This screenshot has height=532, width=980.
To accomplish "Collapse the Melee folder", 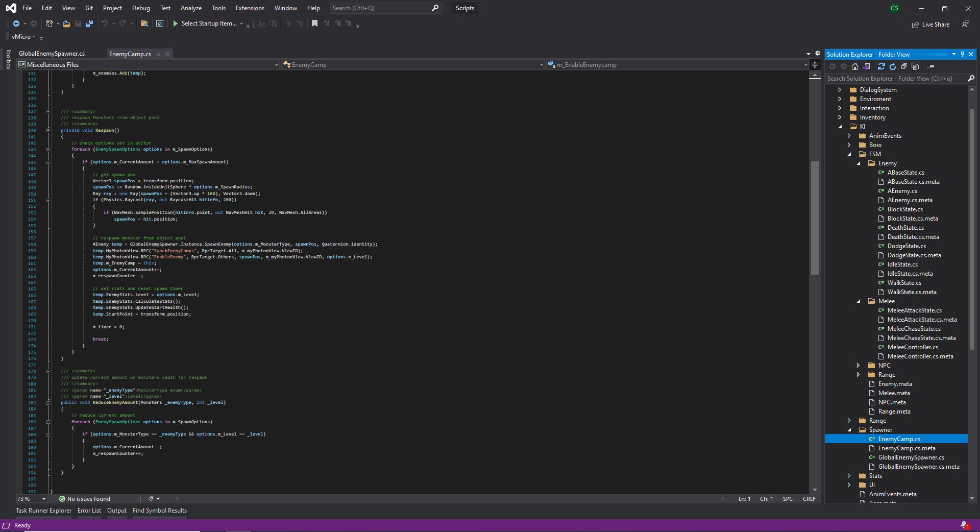I will point(859,301).
